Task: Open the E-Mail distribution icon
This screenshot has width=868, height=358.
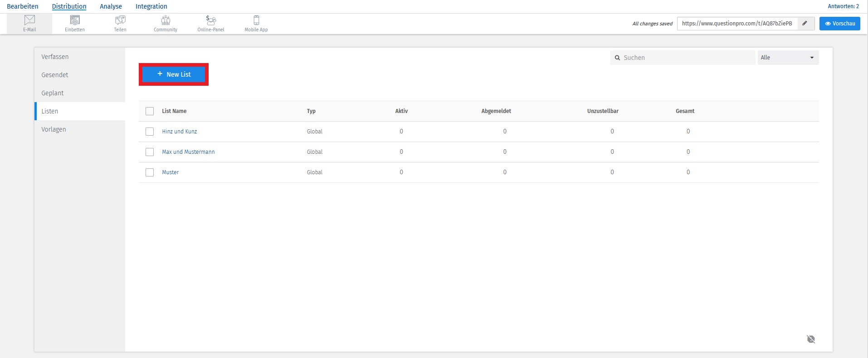Action: (29, 24)
